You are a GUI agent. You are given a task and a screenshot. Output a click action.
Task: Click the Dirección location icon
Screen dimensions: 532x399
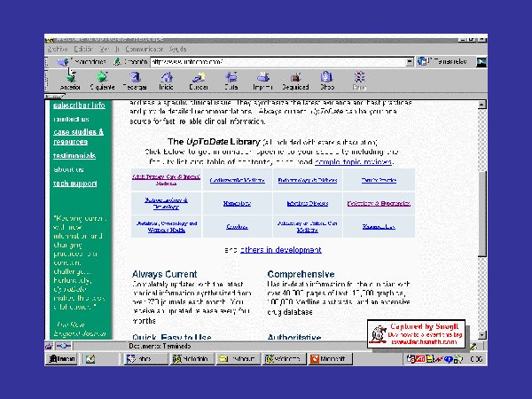click(117, 62)
